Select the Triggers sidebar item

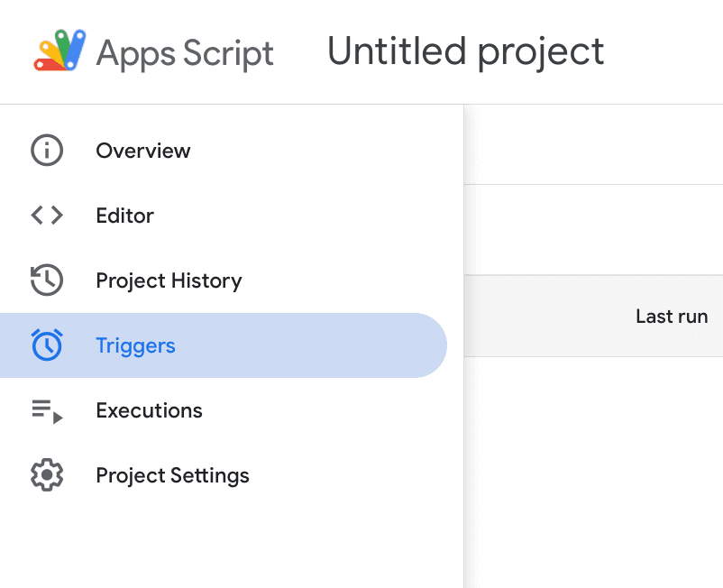pyautogui.click(x=224, y=345)
